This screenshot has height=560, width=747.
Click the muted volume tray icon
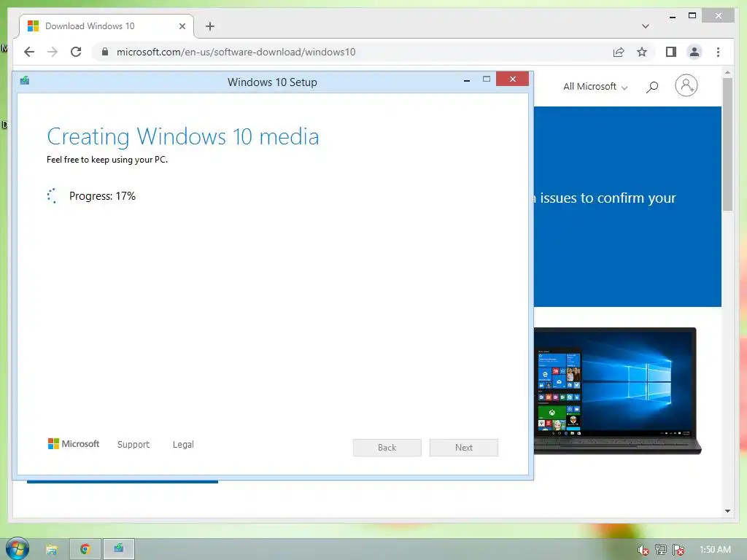pos(643,550)
